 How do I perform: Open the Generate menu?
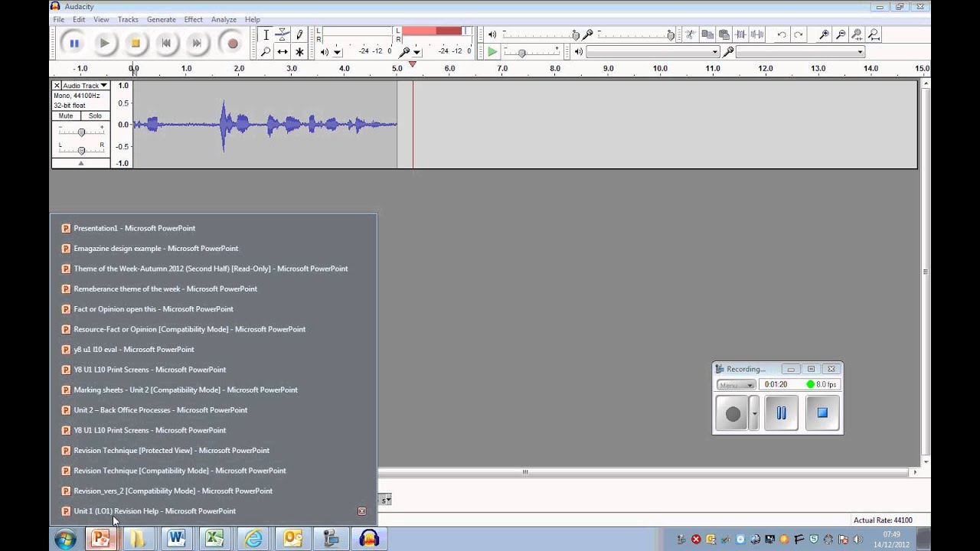[161, 19]
